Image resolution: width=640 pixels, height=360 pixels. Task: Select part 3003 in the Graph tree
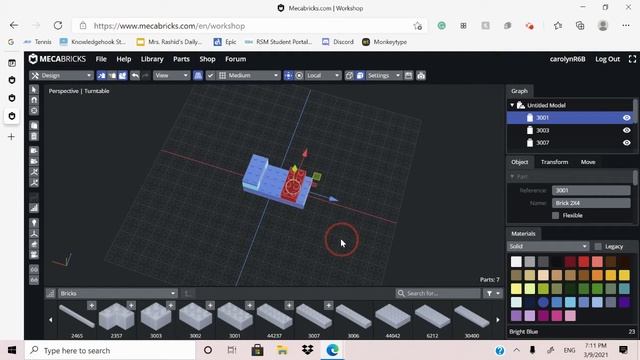coord(570,131)
